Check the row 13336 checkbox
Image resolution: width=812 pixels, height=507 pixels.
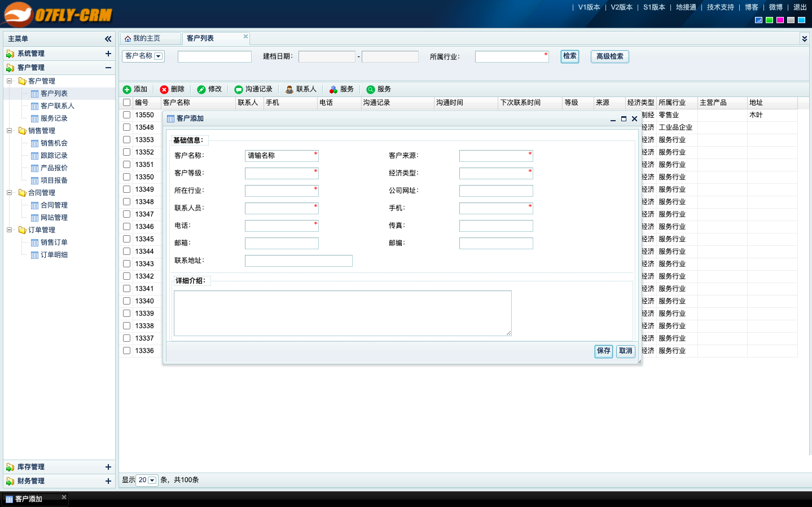pyautogui.click(x=127, y=351)
